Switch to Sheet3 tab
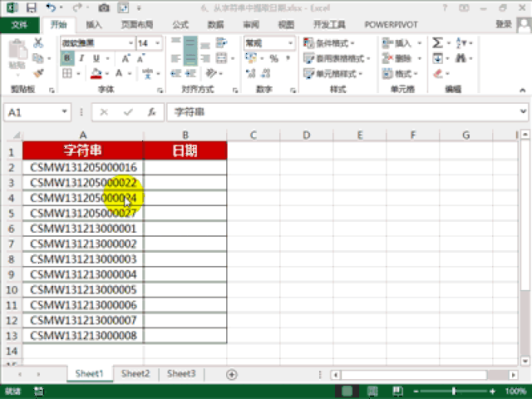Viewport: 532px width, 399px height. 181,373
